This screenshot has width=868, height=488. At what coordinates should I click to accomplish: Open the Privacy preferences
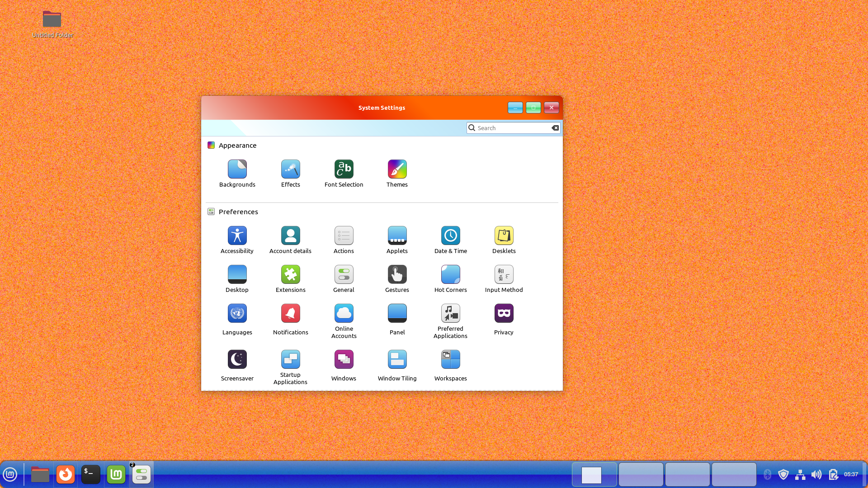click(504, 319)
